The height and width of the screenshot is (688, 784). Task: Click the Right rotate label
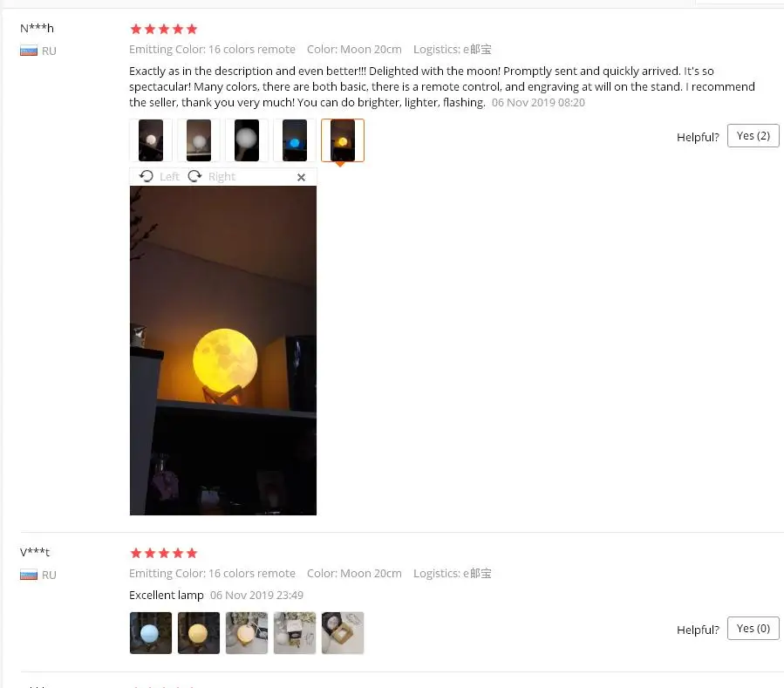(222, 176)
